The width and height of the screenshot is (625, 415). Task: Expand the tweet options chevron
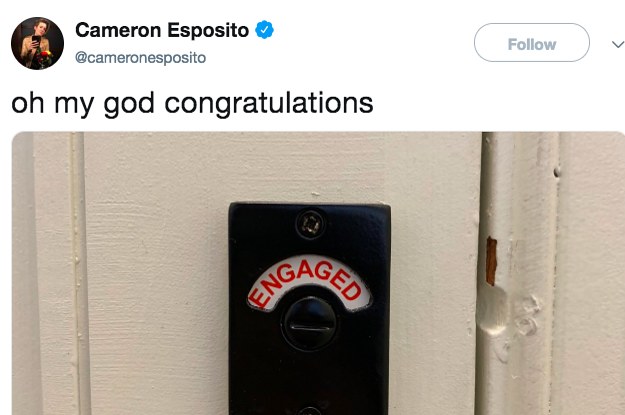(x=618, y=44)
